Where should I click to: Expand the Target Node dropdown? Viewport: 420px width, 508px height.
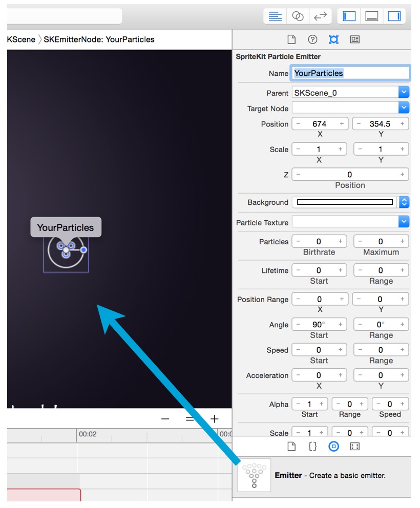tap(404, 108)
